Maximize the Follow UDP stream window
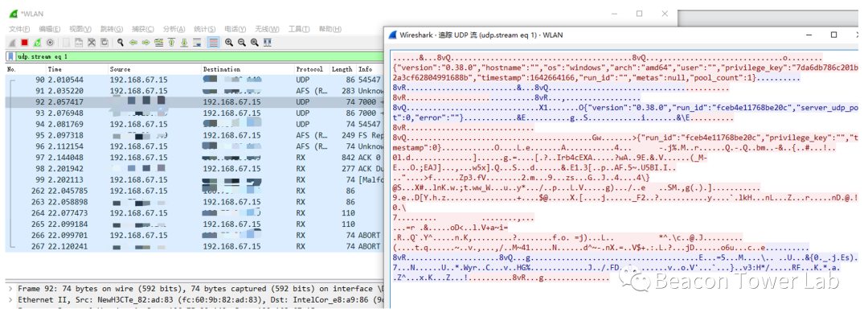Viewport: 868px width, 317px height. (833, 35)
